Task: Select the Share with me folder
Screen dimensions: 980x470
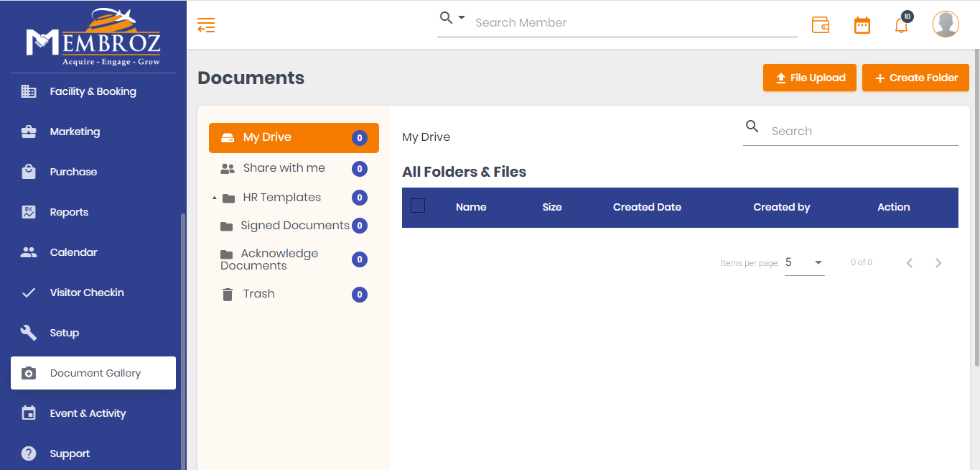Action: point(284,168)
